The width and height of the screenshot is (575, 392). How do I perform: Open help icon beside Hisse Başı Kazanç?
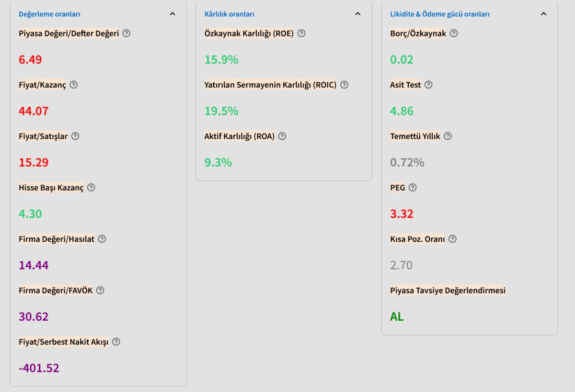point(91,188)
